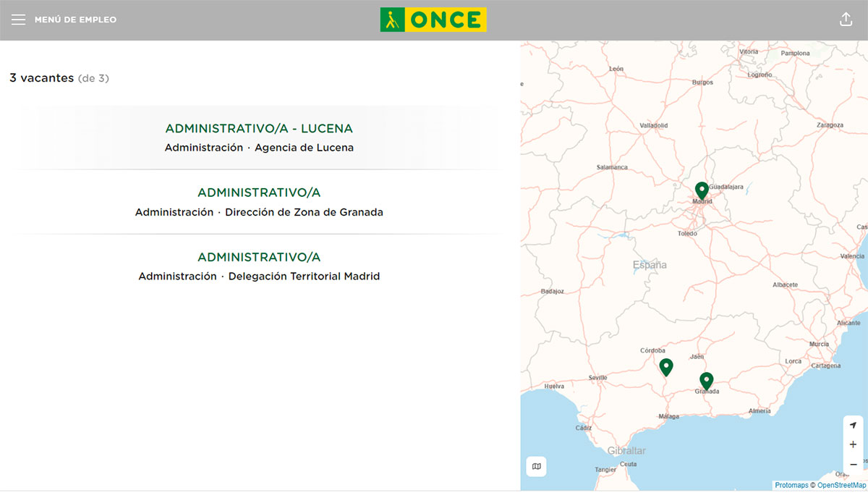The image size is (868, 498).
Task: Click the ONCE logo
Action: click(x=433, y=20)
